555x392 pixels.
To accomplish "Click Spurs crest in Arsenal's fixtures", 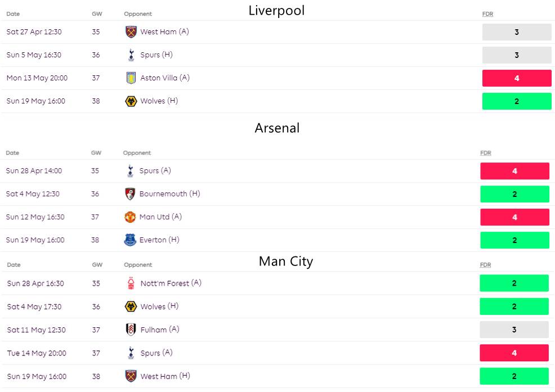I will coord(130,171).
